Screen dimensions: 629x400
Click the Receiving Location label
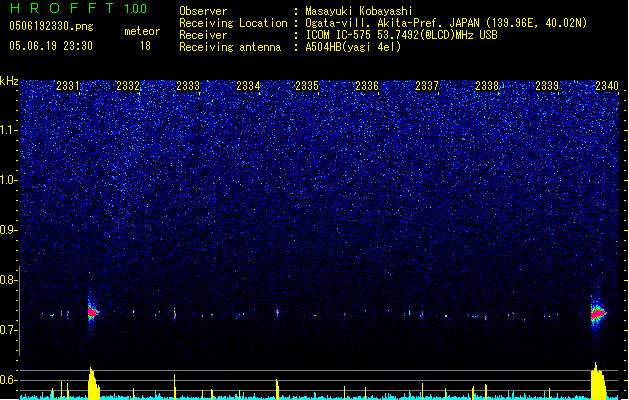(x=233, y=23)
